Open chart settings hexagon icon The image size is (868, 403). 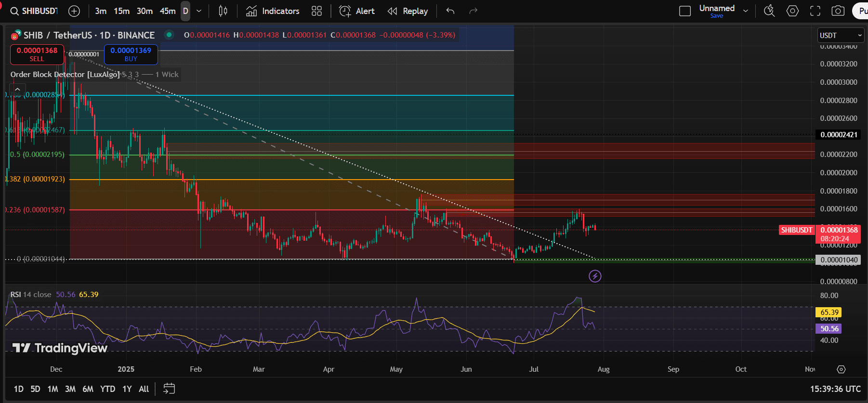(x=792, y=11)
